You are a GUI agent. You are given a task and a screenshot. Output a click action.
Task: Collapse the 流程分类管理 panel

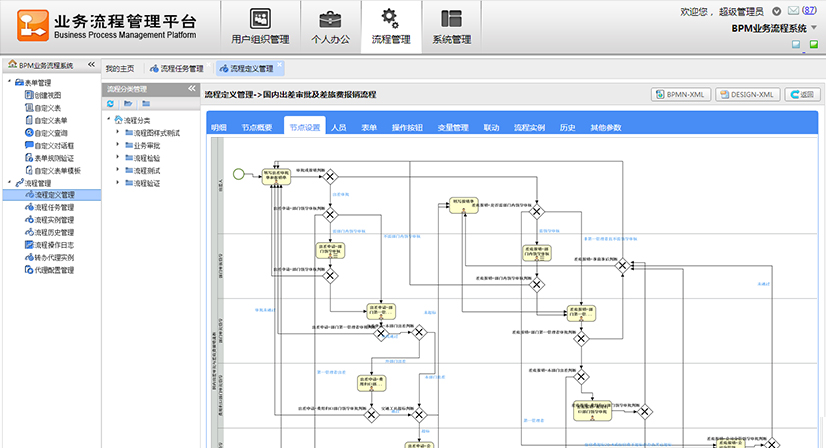(x=191, y=89)
